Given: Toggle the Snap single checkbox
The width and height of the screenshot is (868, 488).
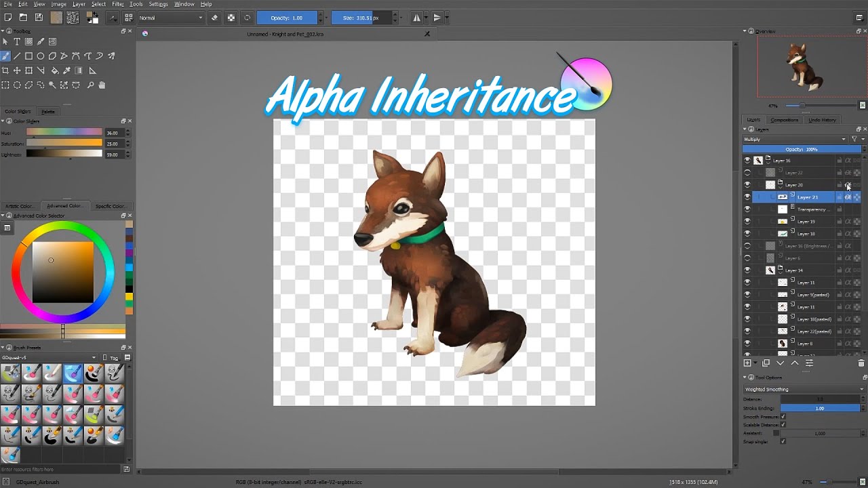Looking at the screenshot, I should tap(783, 441).
